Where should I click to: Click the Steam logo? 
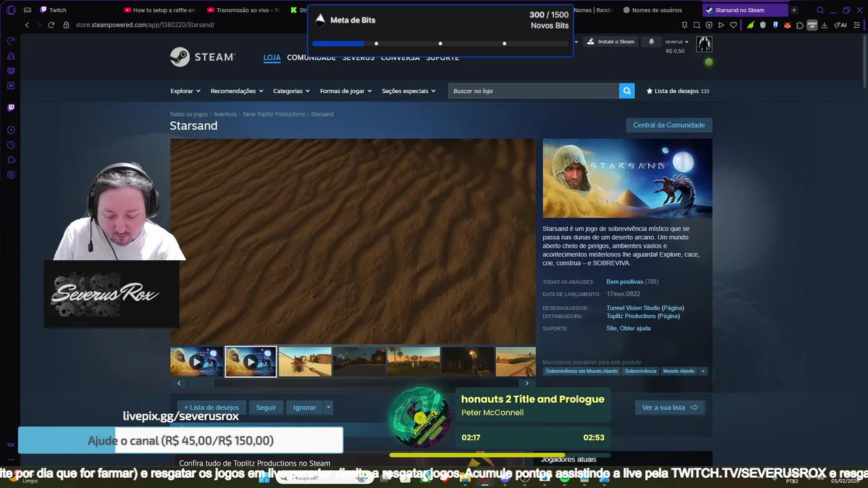(203, 57)
